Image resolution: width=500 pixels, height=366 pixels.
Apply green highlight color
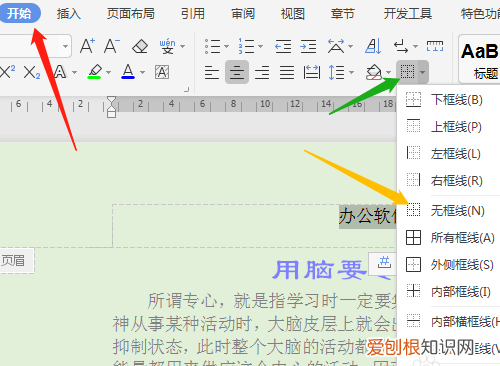point(94,72)
